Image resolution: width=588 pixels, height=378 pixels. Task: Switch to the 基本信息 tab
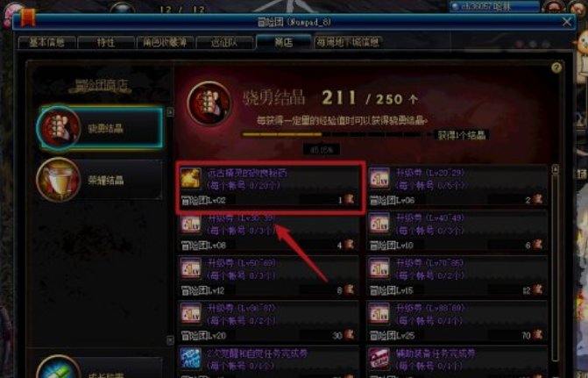pos(46,42)
